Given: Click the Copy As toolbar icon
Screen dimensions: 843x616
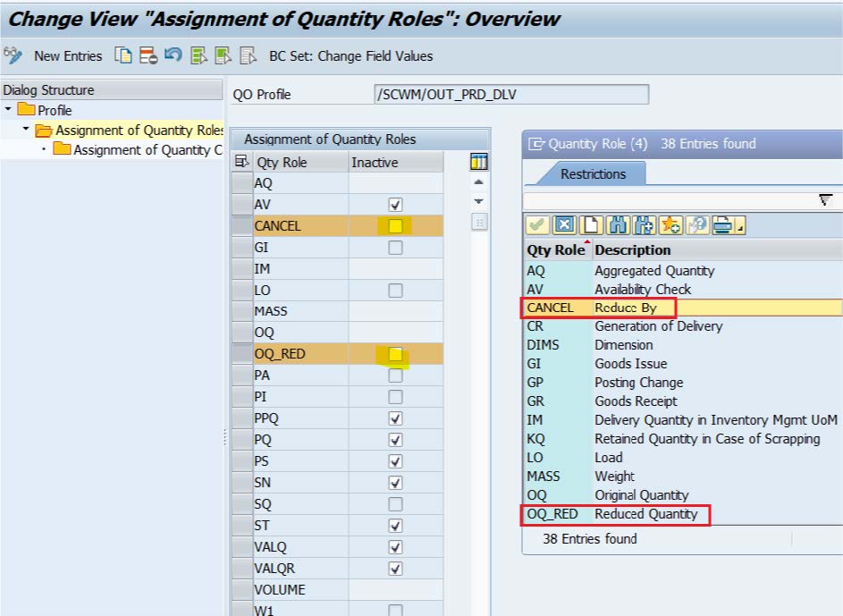Looking at the screenshot, I should 124,55.
